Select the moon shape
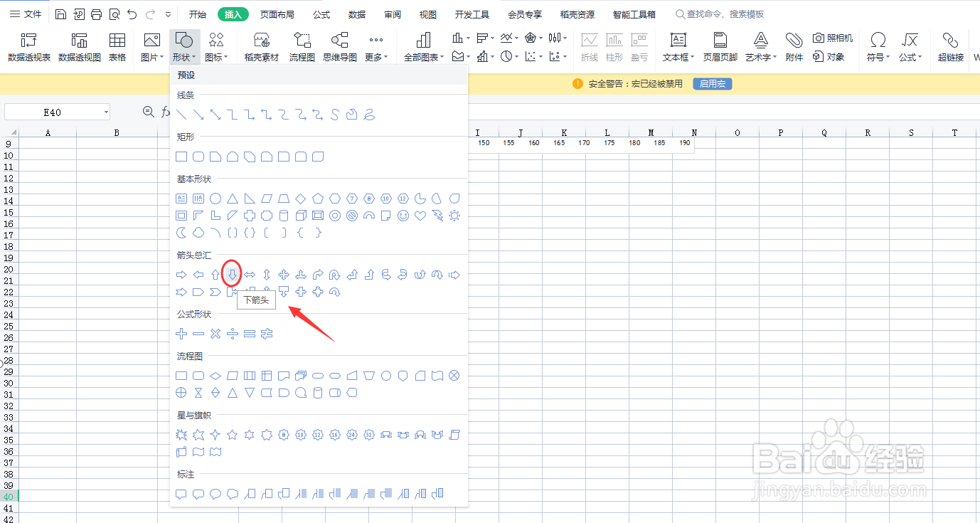This screenshot has height=523, width=980. pos(181,233)
